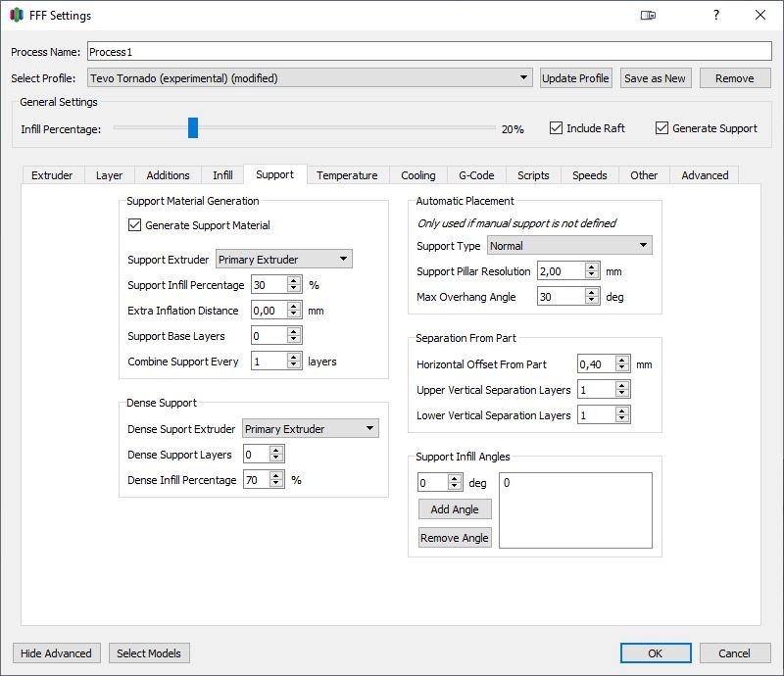784x676 pixels.
Task: Open the Advanced tab
Action: [705, 175]
